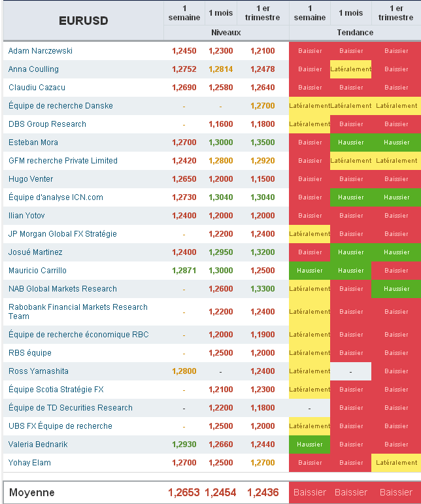Click the Moyenne row label
The image size is (421, 504).
point(32,492)
